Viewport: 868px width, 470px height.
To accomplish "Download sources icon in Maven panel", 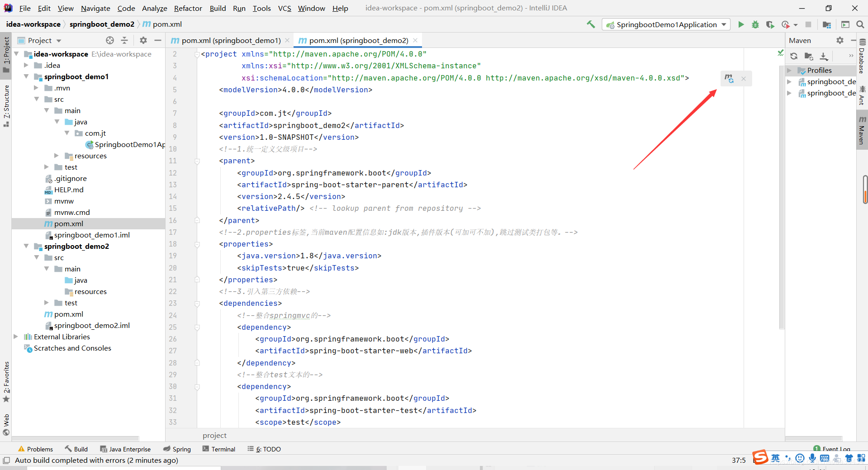I will click(x=824, y=56).
